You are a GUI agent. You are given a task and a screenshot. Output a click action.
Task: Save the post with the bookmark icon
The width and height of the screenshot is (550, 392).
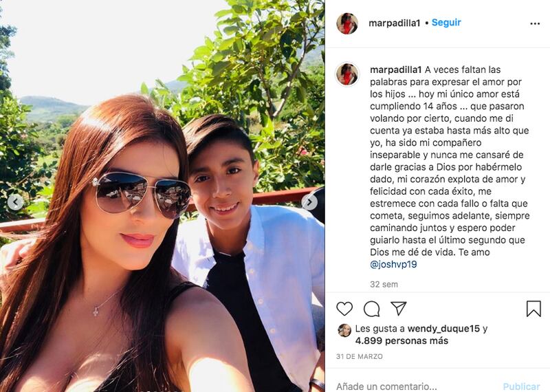(x=533, y=309)
